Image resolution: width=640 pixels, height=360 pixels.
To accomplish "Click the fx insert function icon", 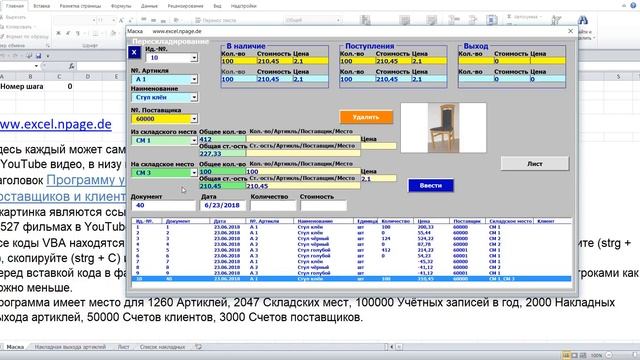I will (x=71, y=66).
